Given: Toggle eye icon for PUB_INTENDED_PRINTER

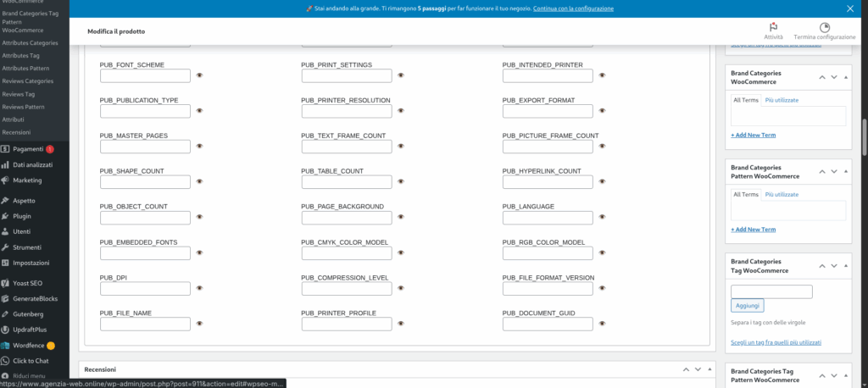Looking at the screenshot, I should (x=603, y=75).
